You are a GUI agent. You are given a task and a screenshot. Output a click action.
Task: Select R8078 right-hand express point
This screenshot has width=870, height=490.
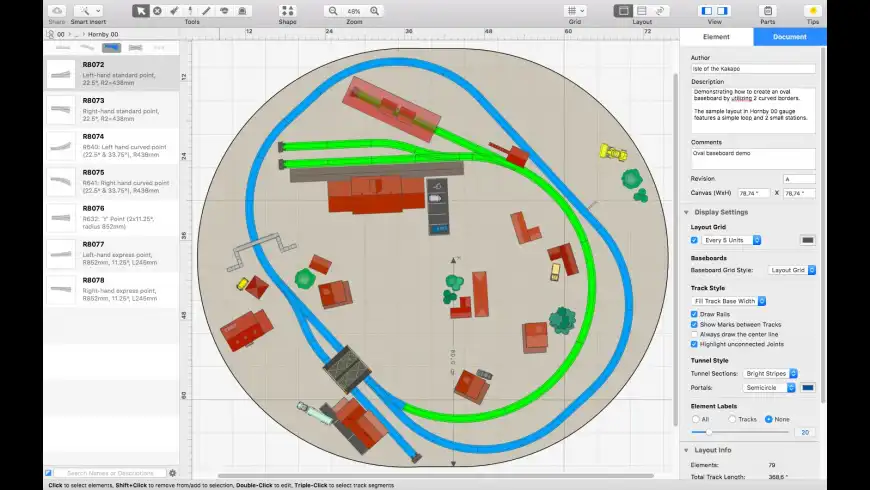(x=112, y=289)
